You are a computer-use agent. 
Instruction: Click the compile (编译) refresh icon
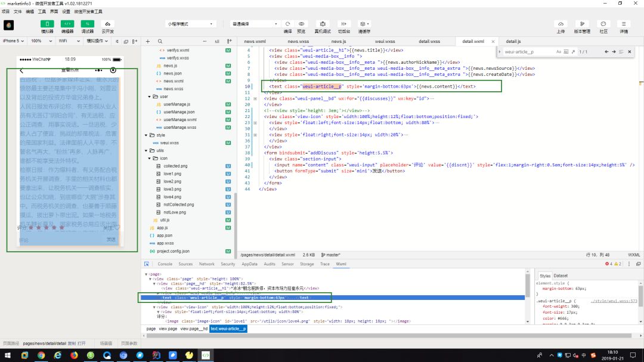click(287, 24)
